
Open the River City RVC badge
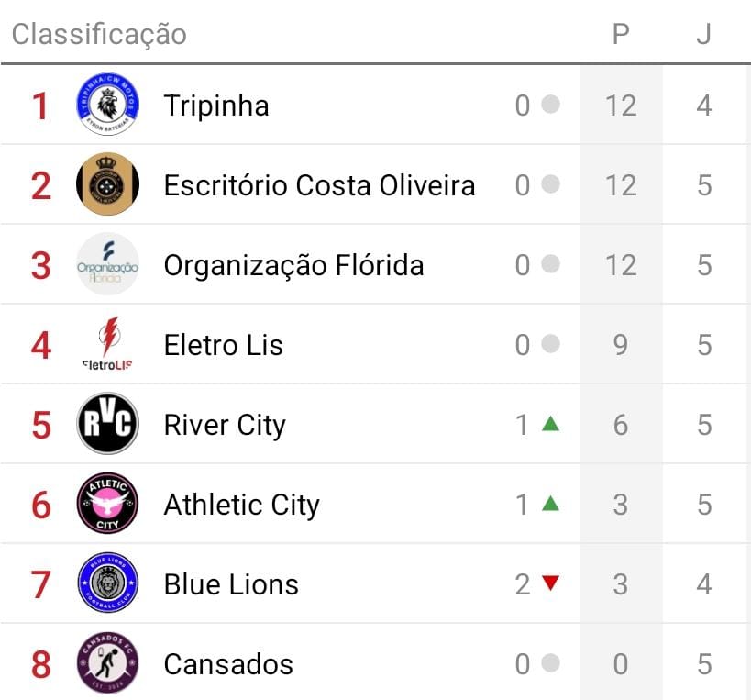click(x=107, y=424)
